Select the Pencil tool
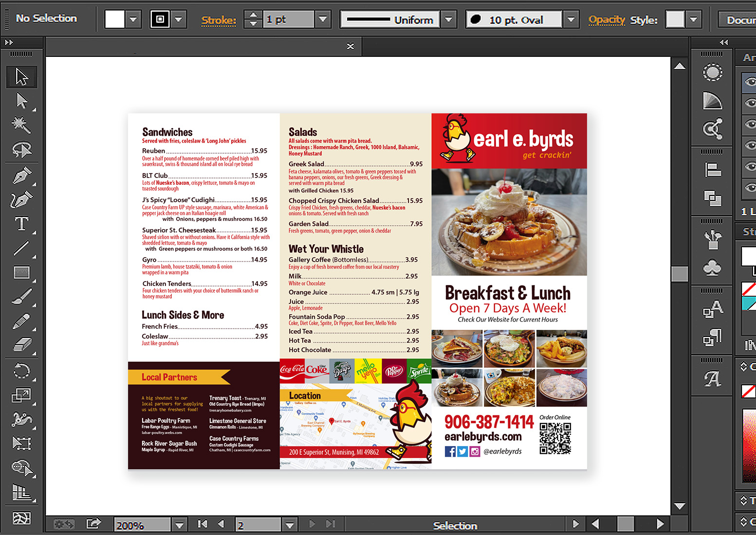 coord(22,321)
